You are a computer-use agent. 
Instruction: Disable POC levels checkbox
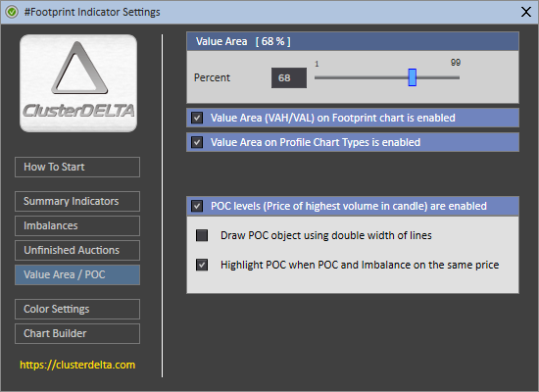point(197,207)
